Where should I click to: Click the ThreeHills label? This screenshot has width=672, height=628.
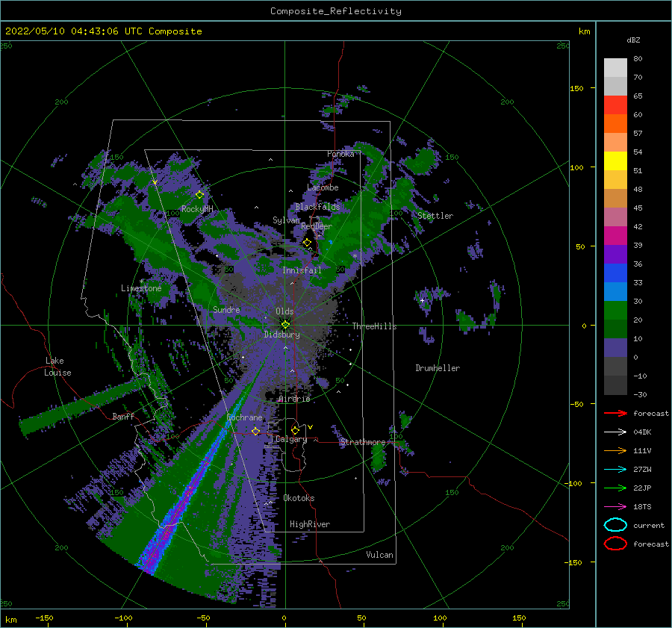tap(374, 326)
